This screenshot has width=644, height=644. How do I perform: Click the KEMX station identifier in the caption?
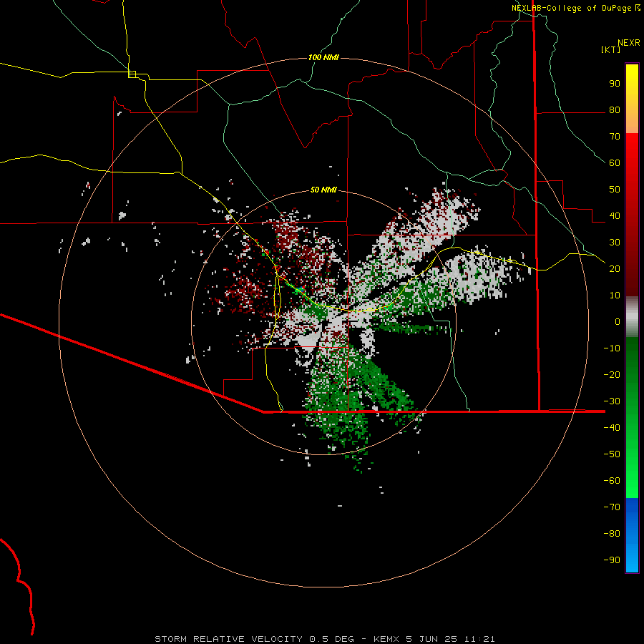386,639
